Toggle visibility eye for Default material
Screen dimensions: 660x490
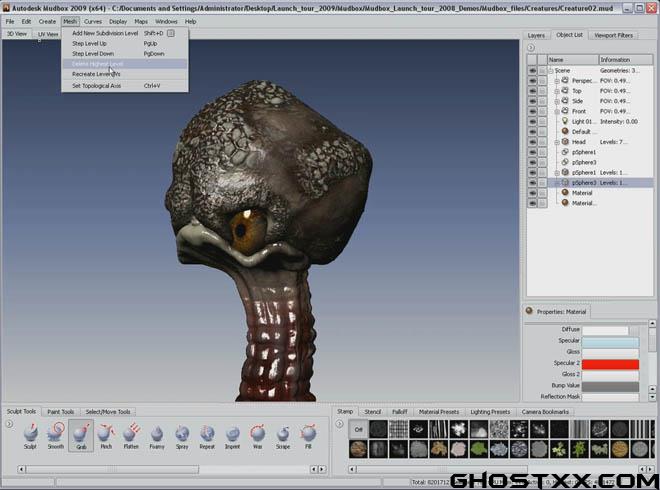point(532,131)
